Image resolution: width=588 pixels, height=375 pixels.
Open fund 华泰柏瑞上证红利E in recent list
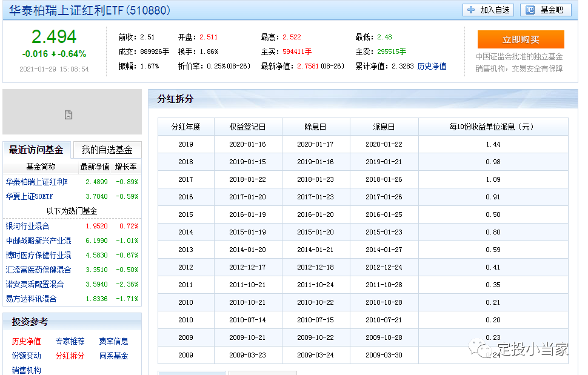pos(37,182)
